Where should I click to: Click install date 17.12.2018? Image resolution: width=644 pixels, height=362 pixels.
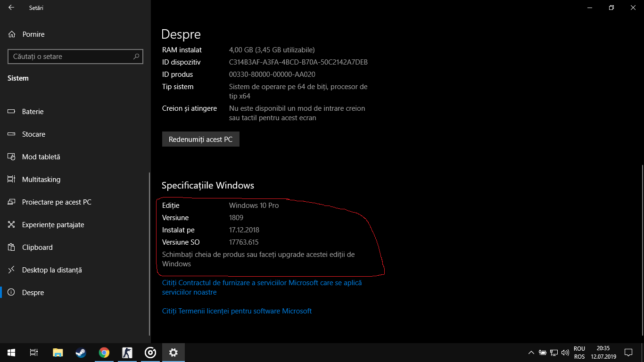(x=244, y=230)
